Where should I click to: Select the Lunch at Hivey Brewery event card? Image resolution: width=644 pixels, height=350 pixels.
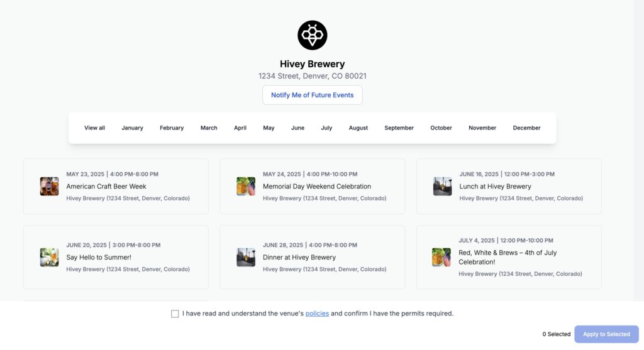click(509, 186)
